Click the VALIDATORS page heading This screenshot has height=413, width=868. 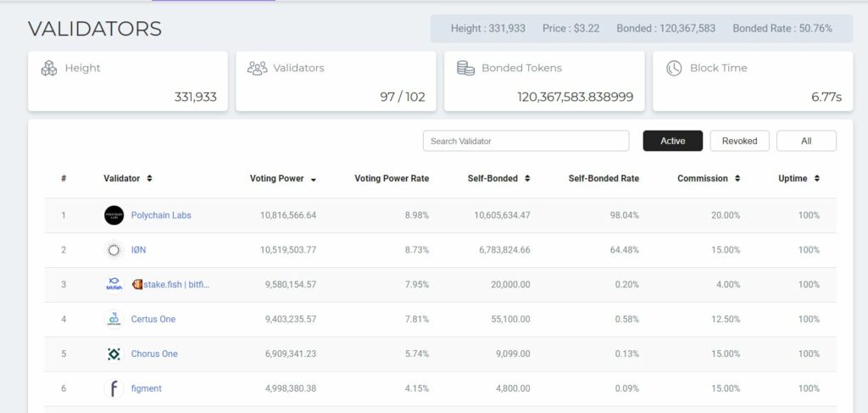pyautogui.click(x=95, y=29)
